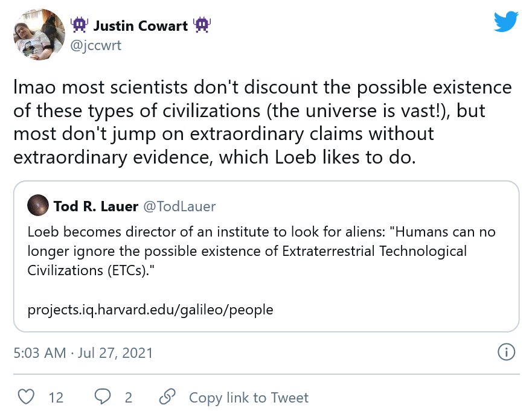Click Tod R. Lauer's small avatar
Viewport: 532px width, 414px height.
pos(38,206)
